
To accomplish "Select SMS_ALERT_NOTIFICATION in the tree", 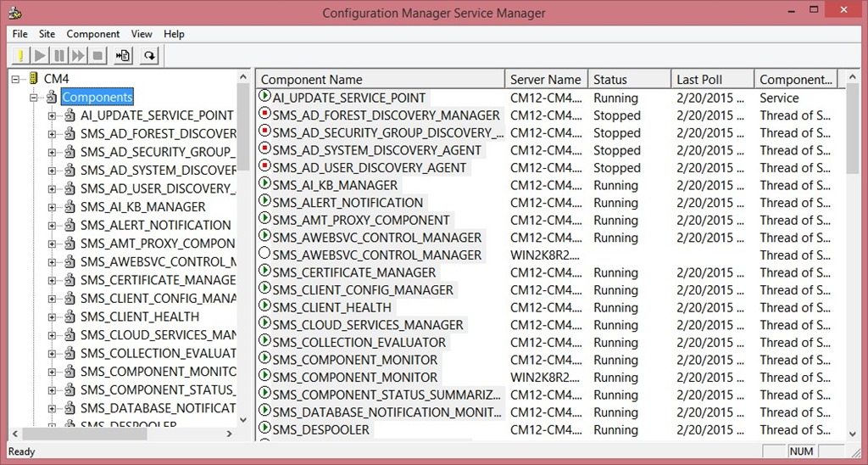I will click(156, 225).
